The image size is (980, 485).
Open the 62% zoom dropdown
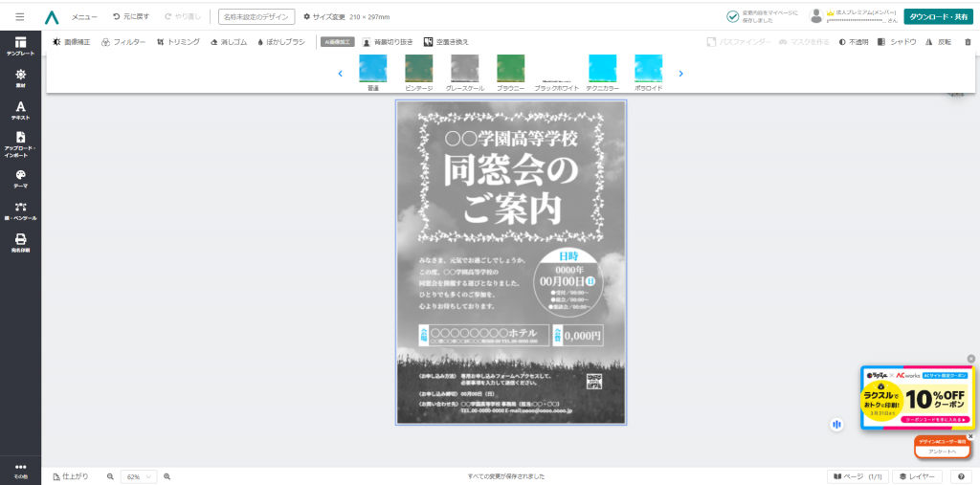click(x=139, y=476)
